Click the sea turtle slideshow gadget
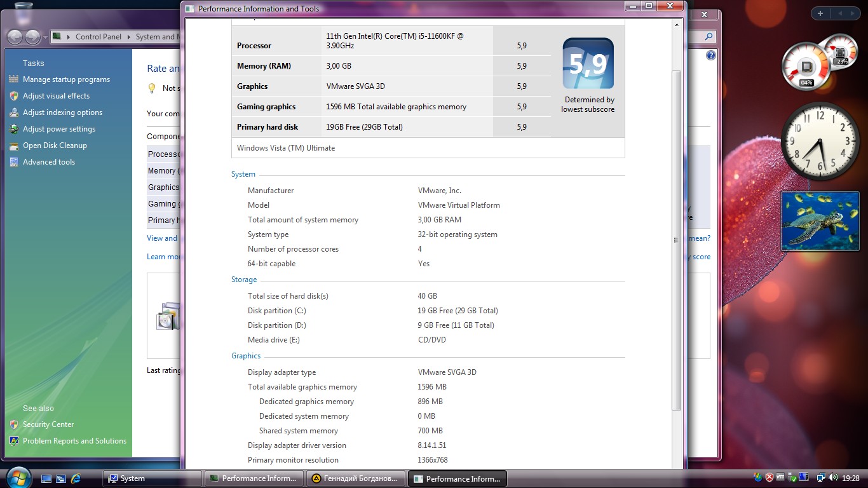868x488 pixels. coord(820,220)
